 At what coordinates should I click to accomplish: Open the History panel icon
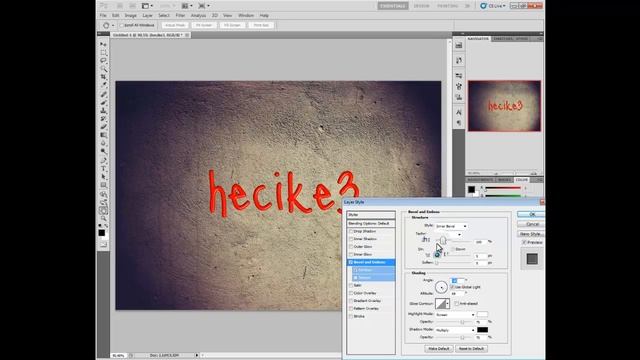(459, 60)
